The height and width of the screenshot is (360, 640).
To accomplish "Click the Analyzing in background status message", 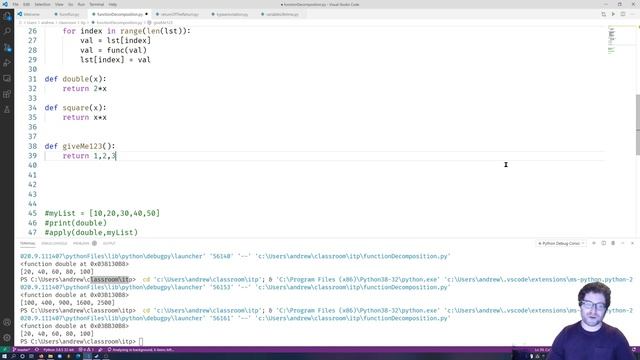I will point(141,350).
